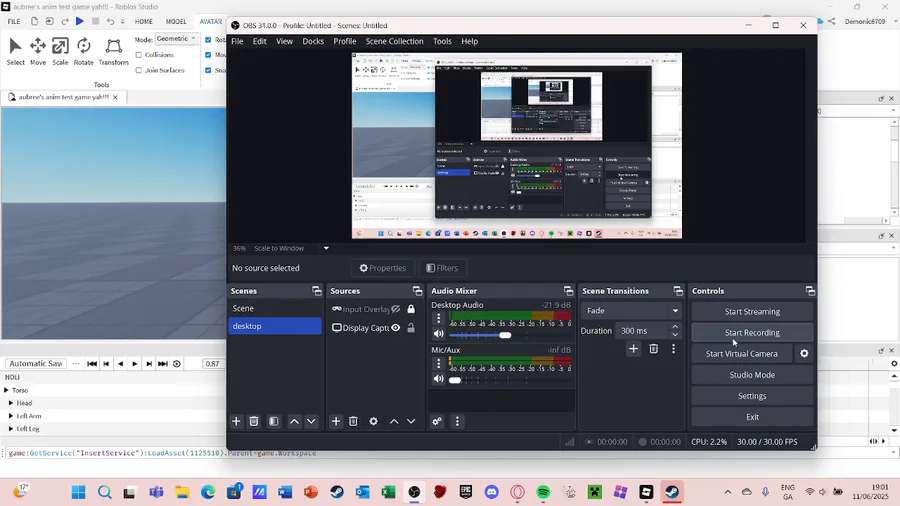The width and height of the screenshot is (900, 506).
Task: Unlock the Input Overlay source
Action: point(411,309)
